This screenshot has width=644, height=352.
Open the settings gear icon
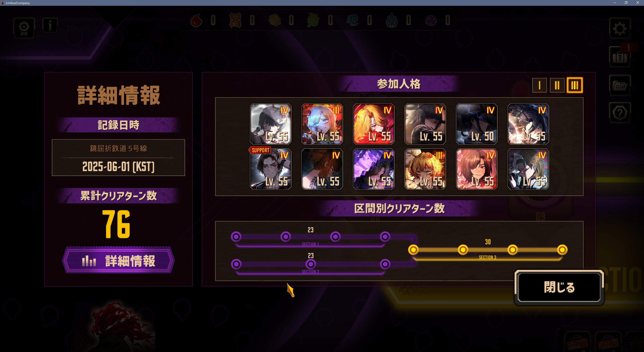point(620,28)
